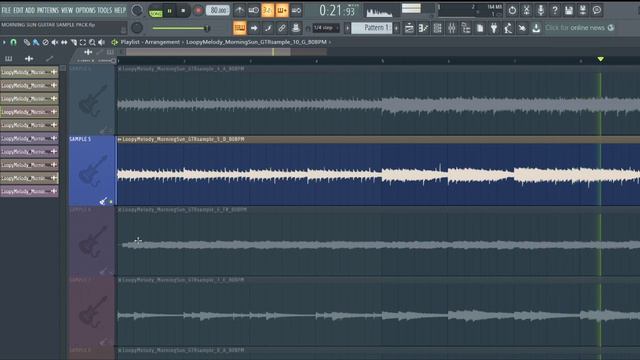Viewport: 640px width, 360px height.
Task: Pause playback with the pause button
Action: pyautogui.click(x=169, y=11)
